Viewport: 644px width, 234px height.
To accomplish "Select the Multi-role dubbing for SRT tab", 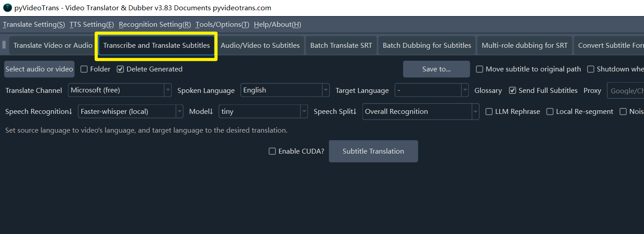I will [524, 46].
